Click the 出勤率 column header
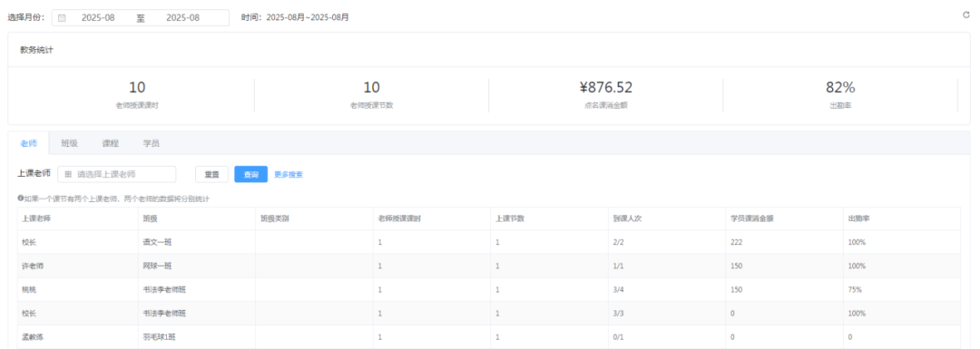The height and width of the screenshot is (349, 980). point(859,218)
